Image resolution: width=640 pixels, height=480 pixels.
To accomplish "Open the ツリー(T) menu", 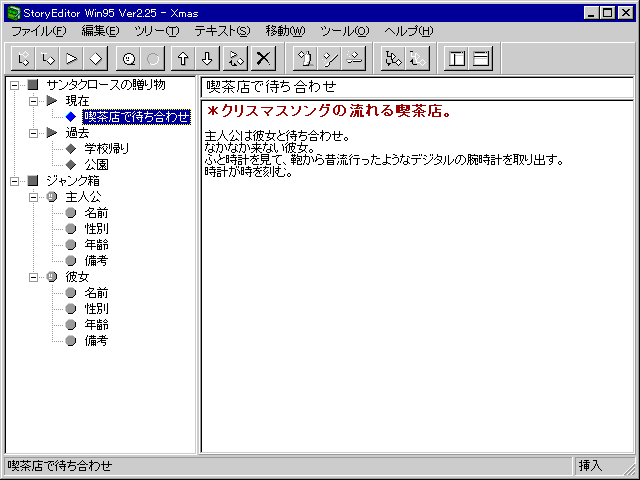I will pos(157,31).
